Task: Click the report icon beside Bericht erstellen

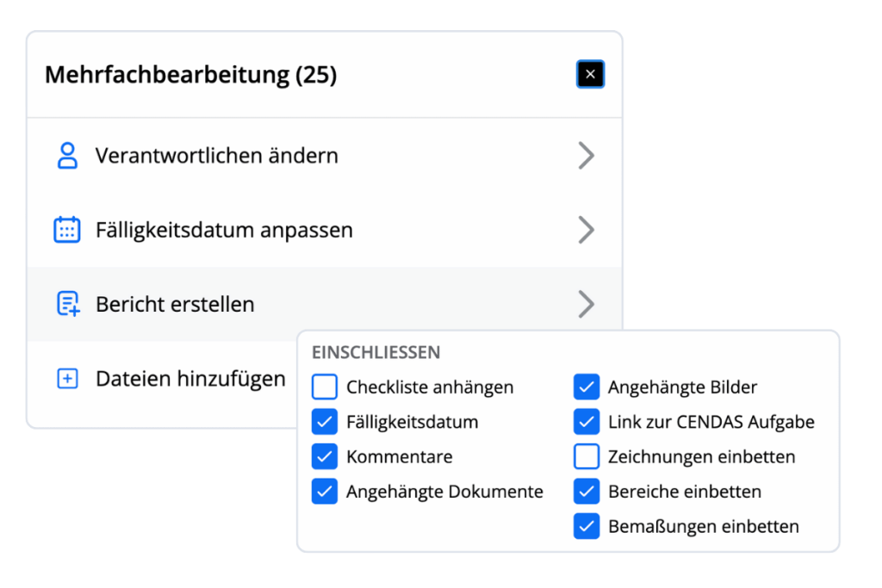Action: pos(68,304)
